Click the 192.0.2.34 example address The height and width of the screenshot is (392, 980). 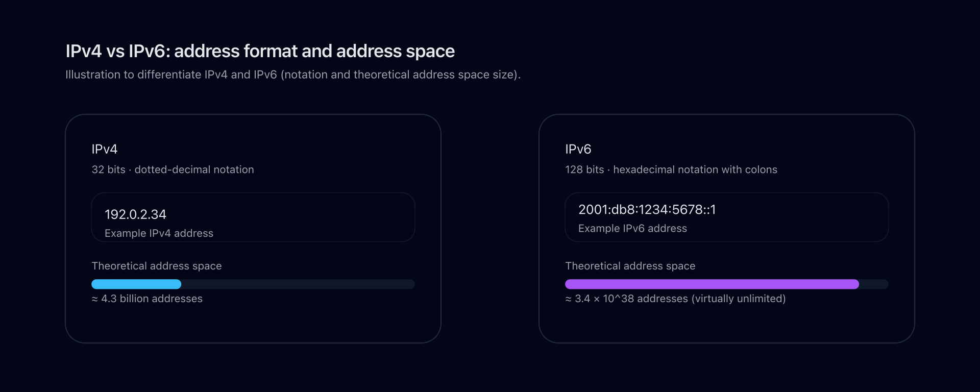(x=135, y=214)
